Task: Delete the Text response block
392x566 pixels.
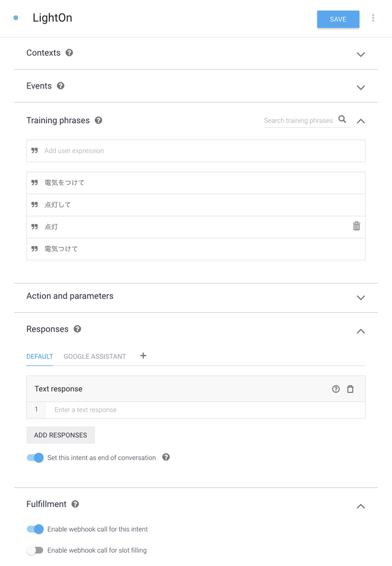Action: point(350,389)
